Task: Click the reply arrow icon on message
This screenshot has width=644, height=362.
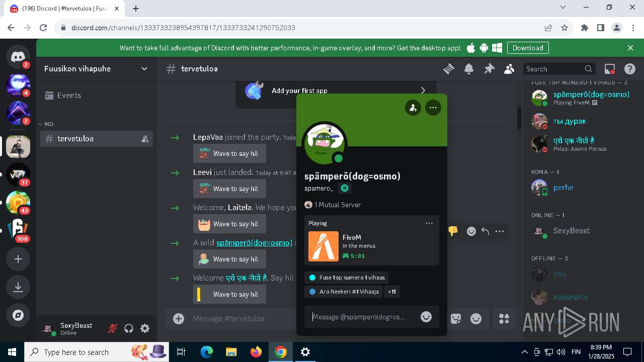Action: coord(485,231)
